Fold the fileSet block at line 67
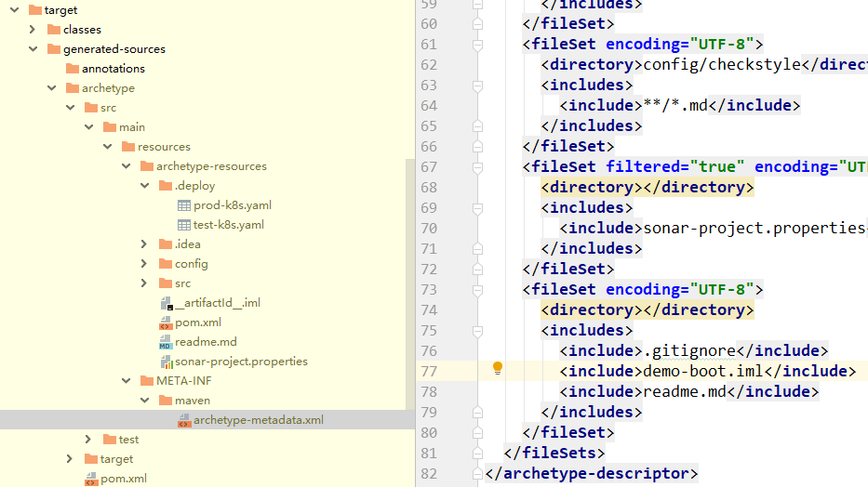This screenshot has width=868, height=487. [x=478, y=167]
